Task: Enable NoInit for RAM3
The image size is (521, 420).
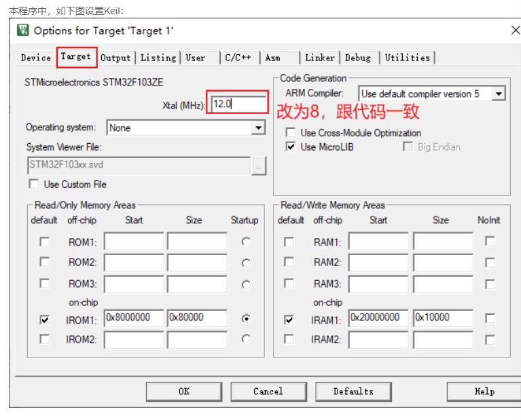Action: (x=490, y=284)
